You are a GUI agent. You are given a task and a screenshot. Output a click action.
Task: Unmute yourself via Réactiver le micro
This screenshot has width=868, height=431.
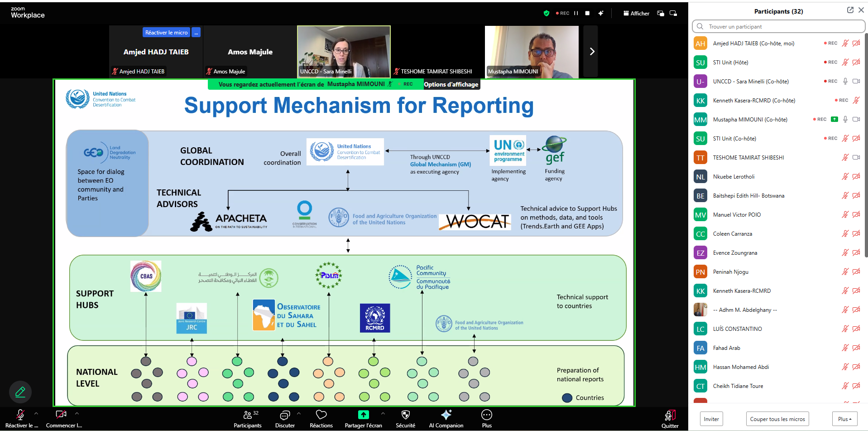(x=20, y=418)
